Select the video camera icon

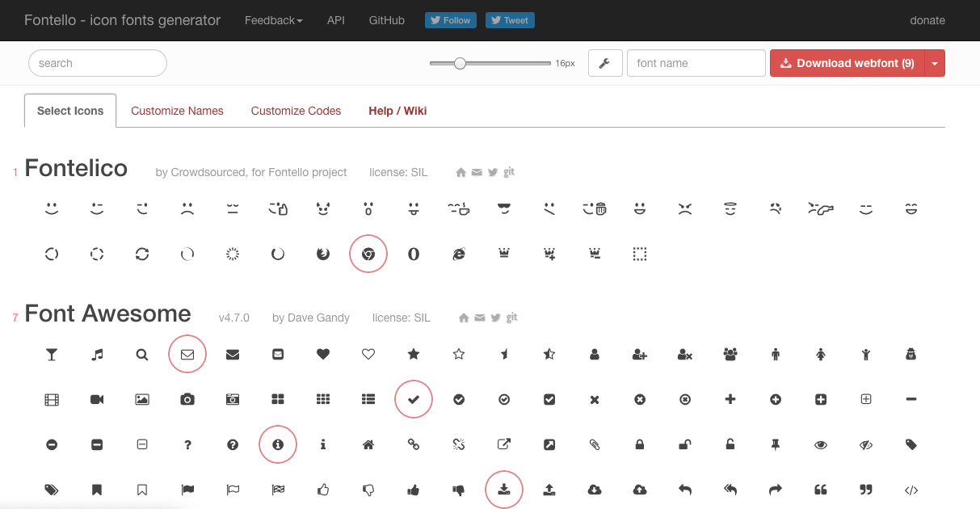click(x=97, y=399)
